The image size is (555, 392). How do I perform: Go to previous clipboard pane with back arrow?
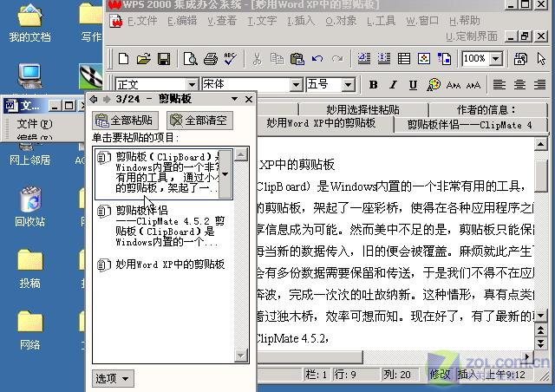click(x=94, y=99)
